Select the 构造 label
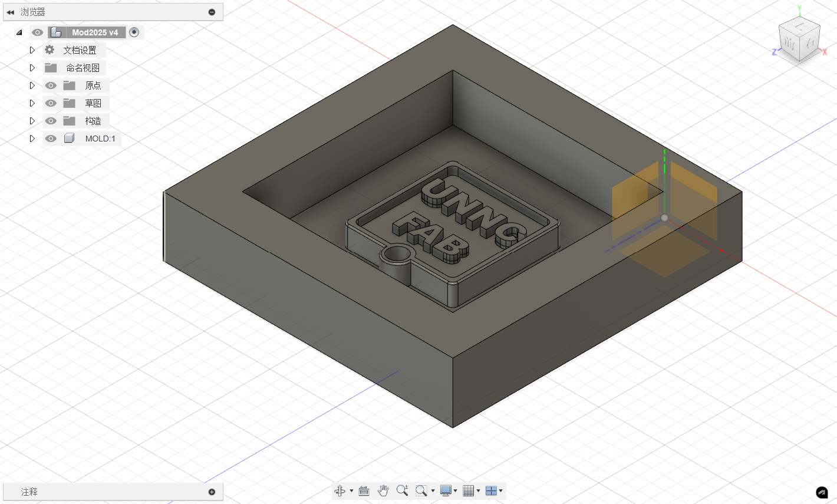837x504 pixels. click(93, 121)
